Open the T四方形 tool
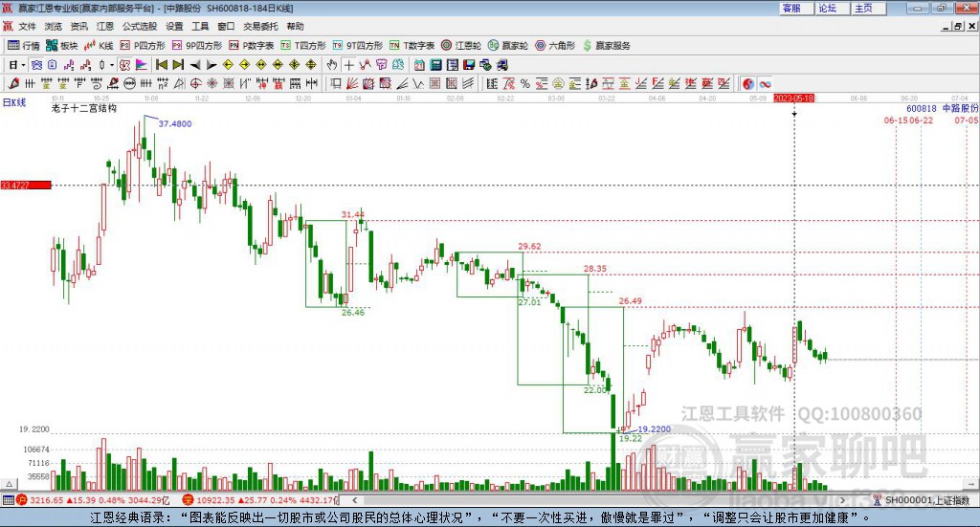The image size is (980, 527). click(303, 46)
